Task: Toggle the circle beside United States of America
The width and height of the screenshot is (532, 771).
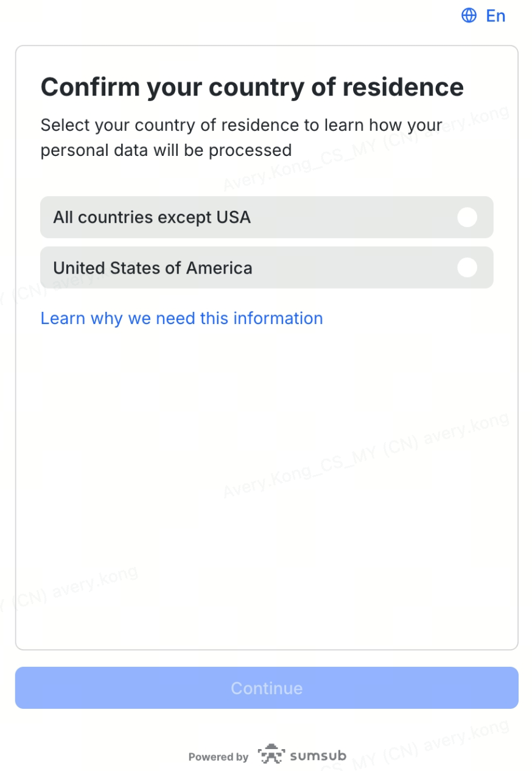Action: (x=467, y=267)
